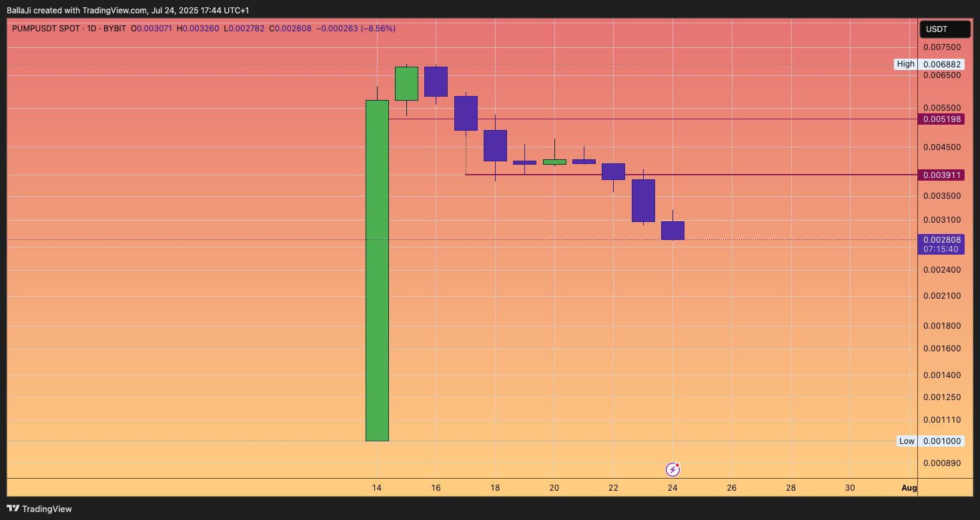Click the date label 24 on the time axis
980x520 pixels.
tap(672, 488)
